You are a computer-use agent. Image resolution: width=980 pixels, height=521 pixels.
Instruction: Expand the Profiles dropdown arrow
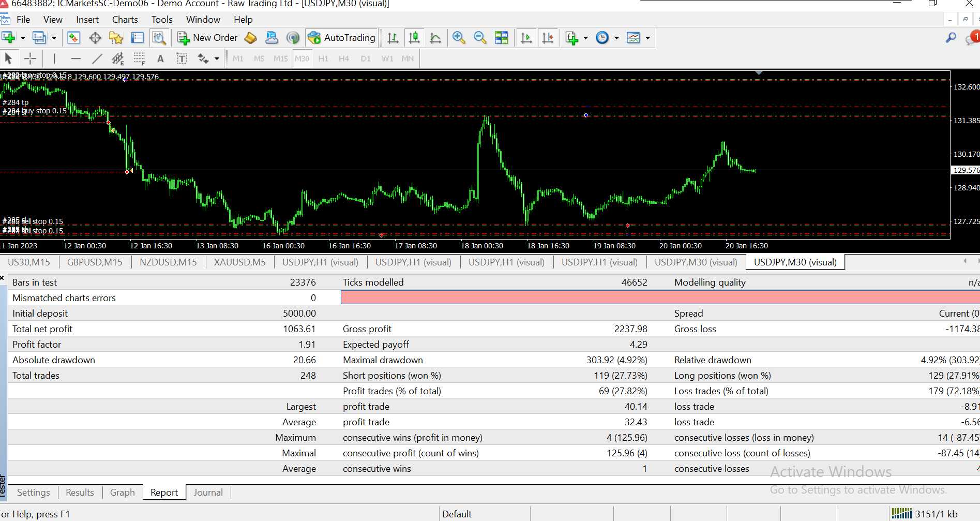tap(54, 38)
